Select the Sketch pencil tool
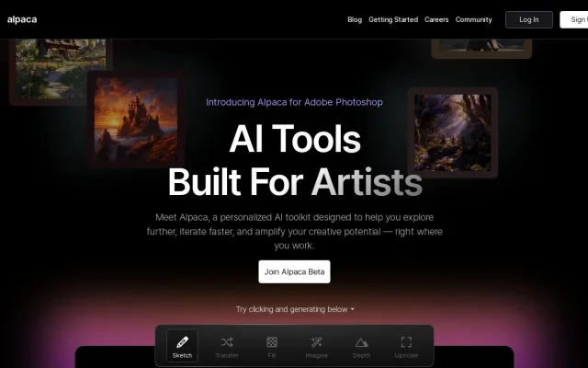 pos(182,346)
